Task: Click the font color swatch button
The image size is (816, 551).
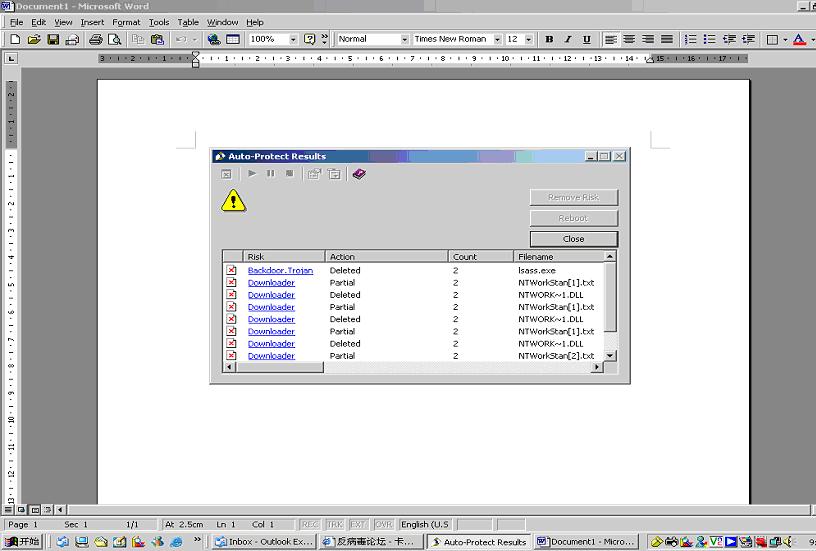Action: (797, 40)
